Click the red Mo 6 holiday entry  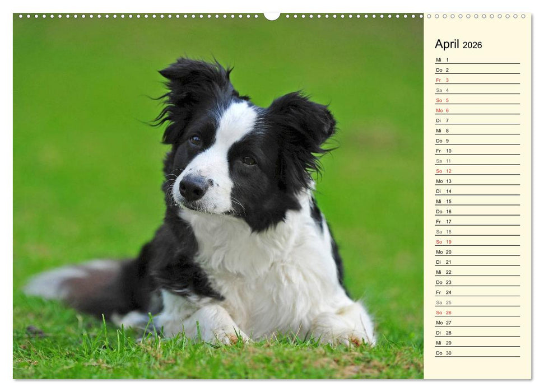[x=443, y=110]
